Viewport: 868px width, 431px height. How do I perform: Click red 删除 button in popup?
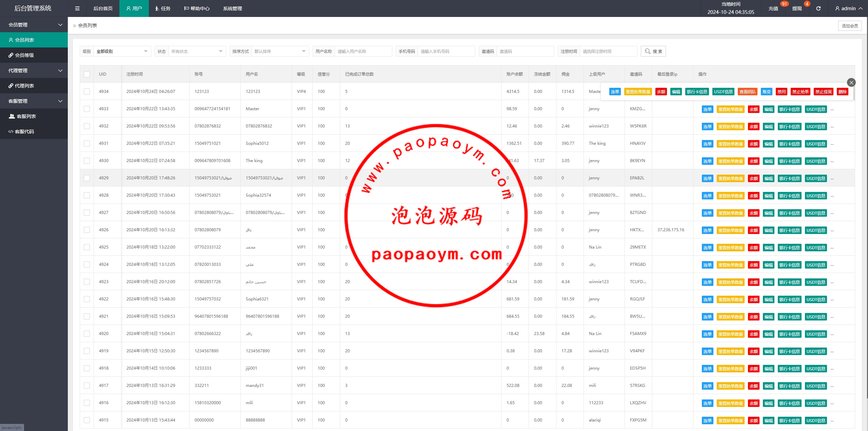(842, 92)
